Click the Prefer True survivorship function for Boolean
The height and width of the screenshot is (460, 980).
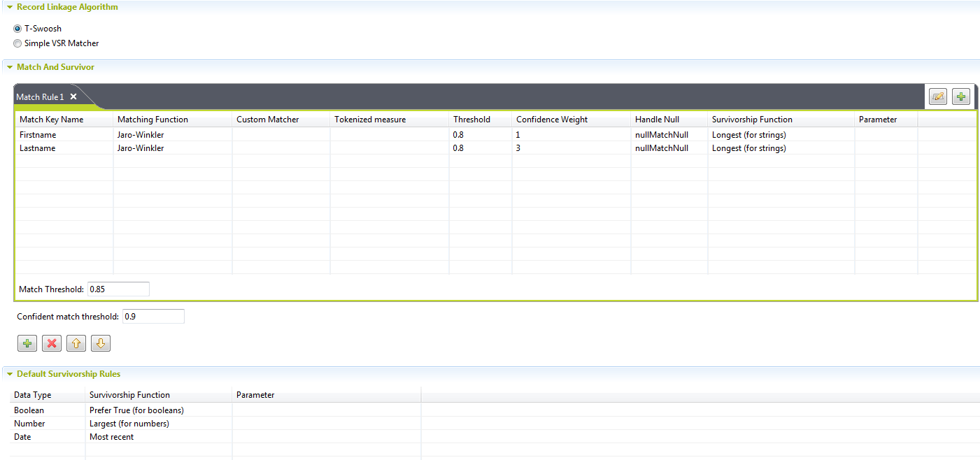[x=136, y=410]
